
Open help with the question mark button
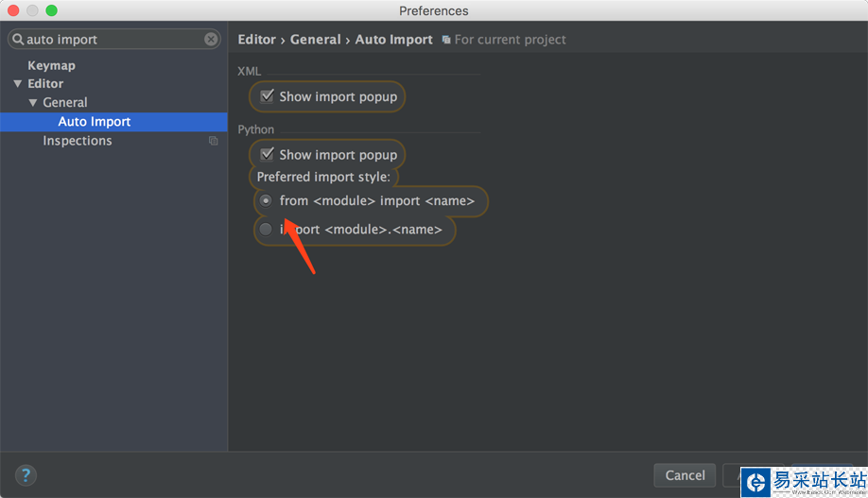pos(26,474)
